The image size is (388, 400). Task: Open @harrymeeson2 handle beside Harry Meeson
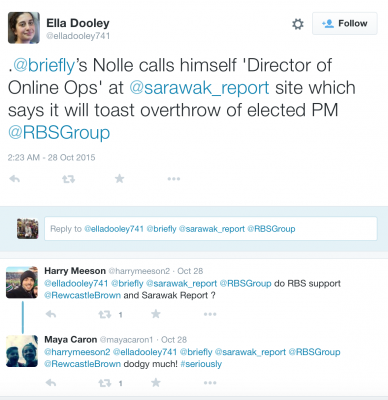pyautogui.click(x=139, y=271)
